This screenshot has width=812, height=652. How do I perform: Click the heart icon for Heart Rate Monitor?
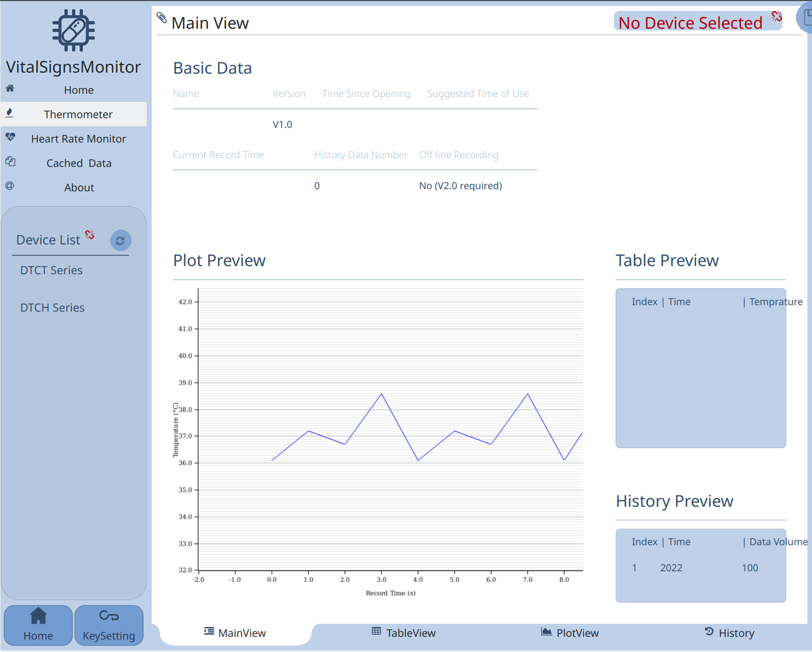10,137
